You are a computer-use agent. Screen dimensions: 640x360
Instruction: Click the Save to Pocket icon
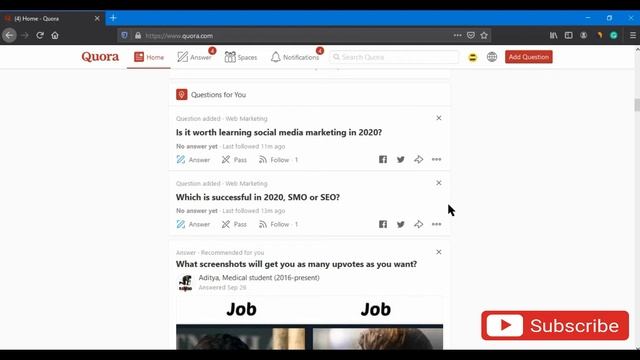click(471, 36)
